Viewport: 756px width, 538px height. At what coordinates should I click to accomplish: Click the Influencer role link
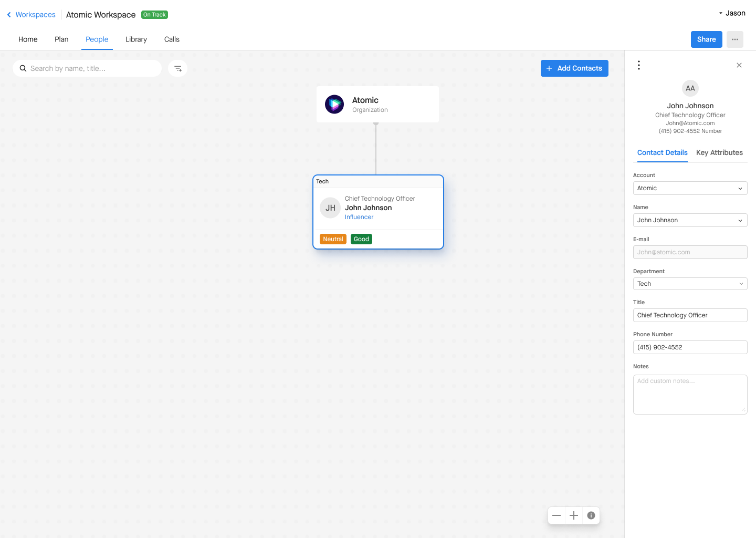(359, 217)
